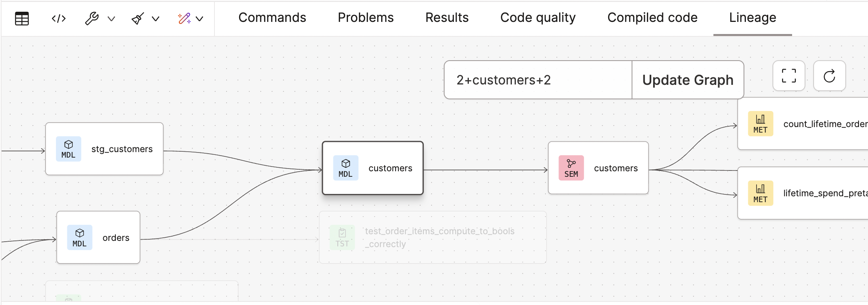Open the table results view icon
868x305 pixels.
pos(22,18)
